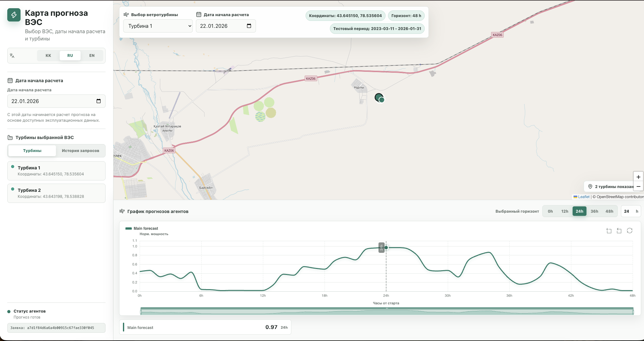Switch language to EN
Screen dimensions: 644x341
click(92, 56)
